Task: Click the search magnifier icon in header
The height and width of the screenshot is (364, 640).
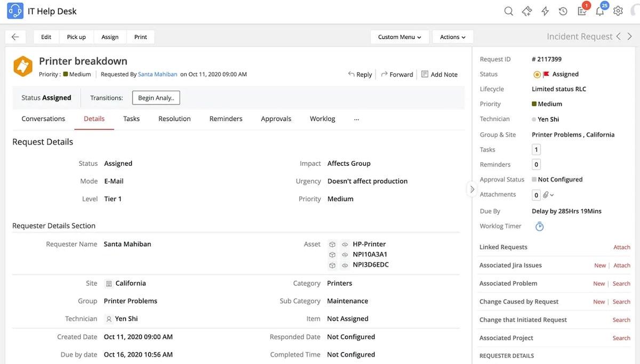Action: [x=509, y=11]
